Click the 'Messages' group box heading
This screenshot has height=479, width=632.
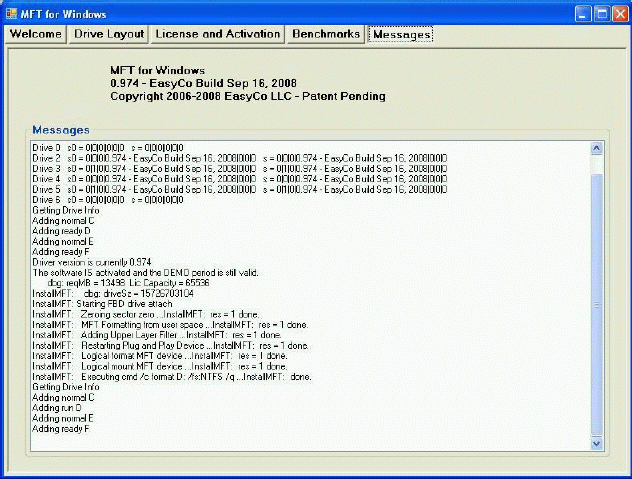click(x=61, y=130)
